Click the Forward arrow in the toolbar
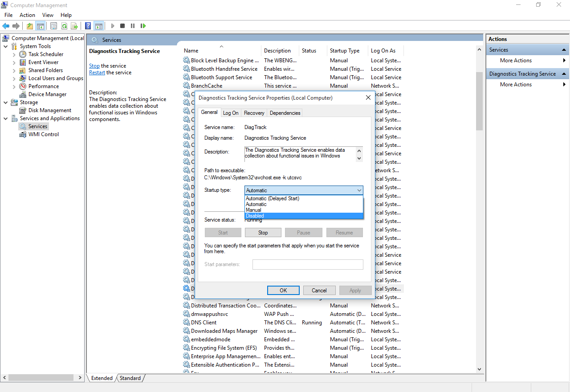The height and width of the screenshot is (392, 570). tap(16, 26)
